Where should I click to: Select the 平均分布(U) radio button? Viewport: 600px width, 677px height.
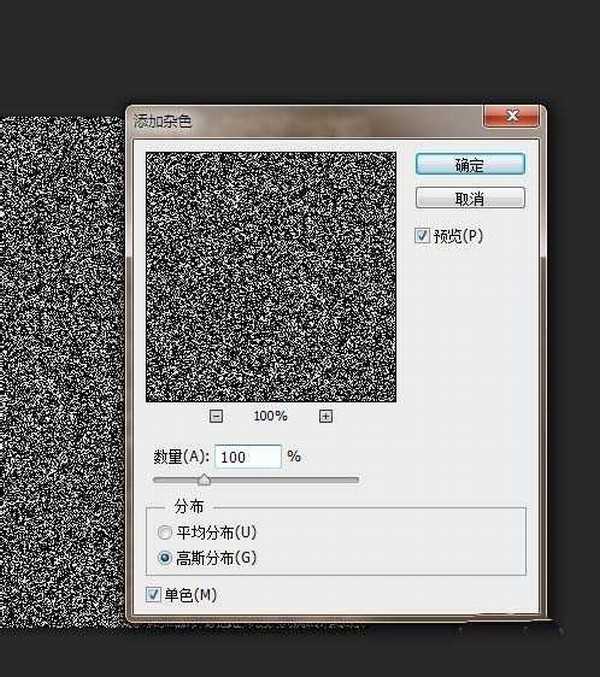tap(165, 532)
